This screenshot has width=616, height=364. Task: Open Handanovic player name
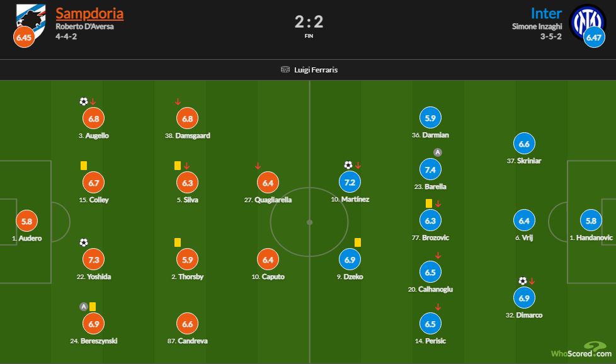(x=594, y=237)
